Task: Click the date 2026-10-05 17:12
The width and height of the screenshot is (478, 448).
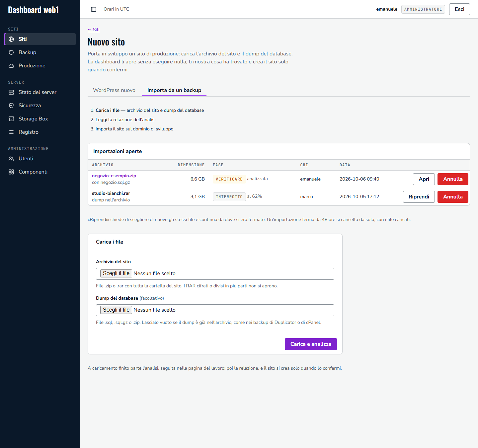Action: (x=359, y=197)
